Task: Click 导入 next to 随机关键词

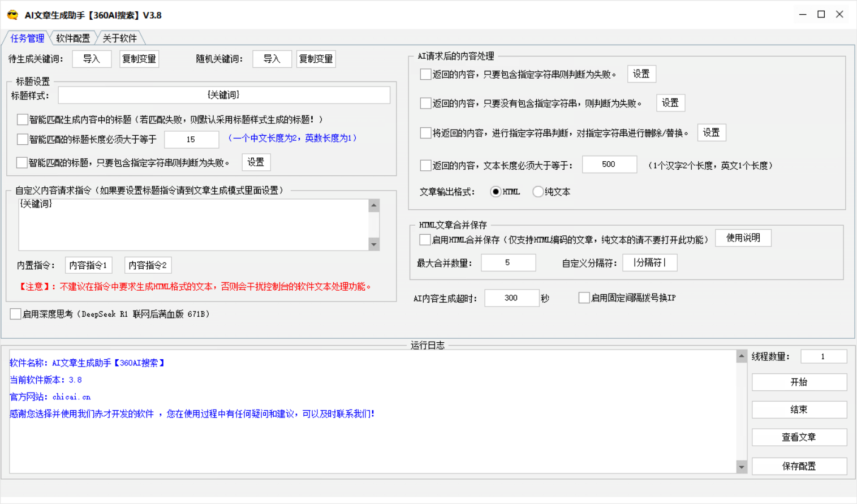Action: coord(272,59)
